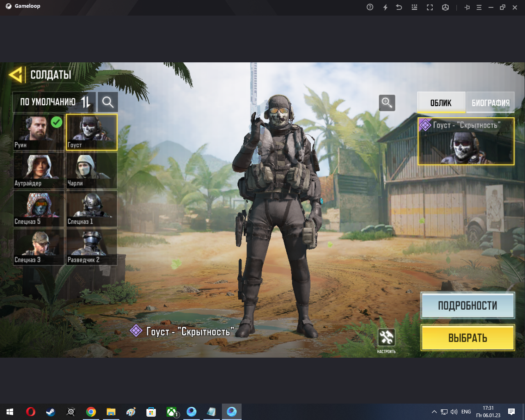This screenshot has height=420, width=525.
Task: Select the Гоуст - "Скрытность" skin card
Action: tap(466, 142)
